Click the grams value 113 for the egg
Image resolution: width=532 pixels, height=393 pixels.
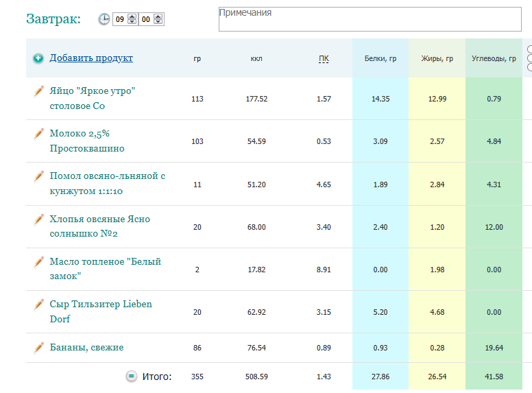(x=197, y=99)
